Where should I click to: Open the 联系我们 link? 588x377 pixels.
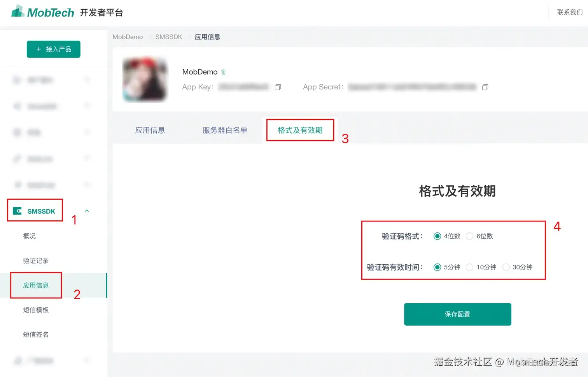(x=570, y=12)
